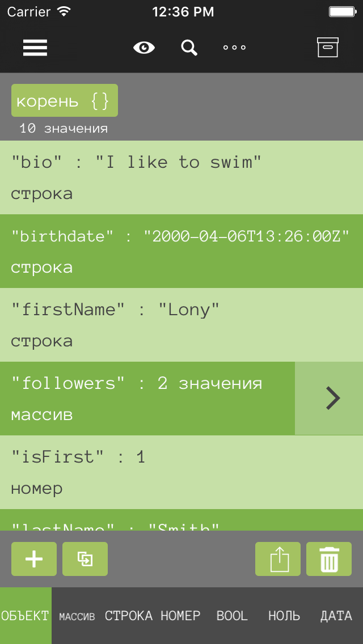Toggle the Carrier Wi-Fi status indicator
The width and height of the screenshot is (363, 644).
coord(38,11)
